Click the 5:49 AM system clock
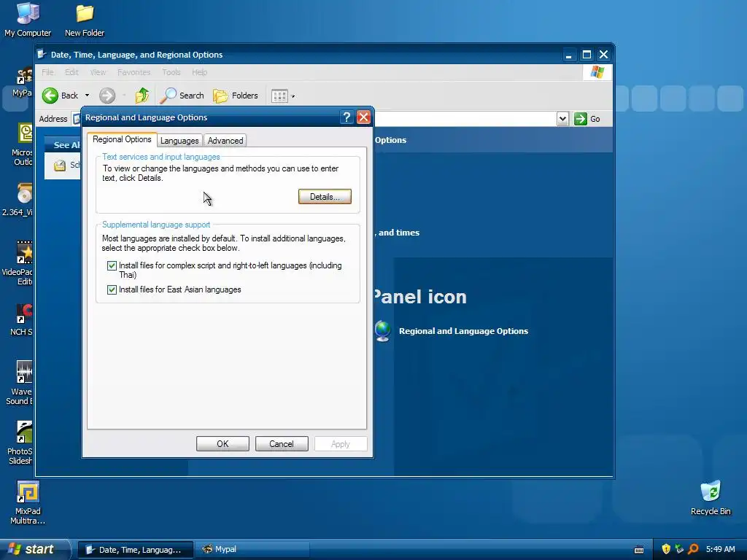The height and width of the screenshot is (560, 747). (720, 550)
